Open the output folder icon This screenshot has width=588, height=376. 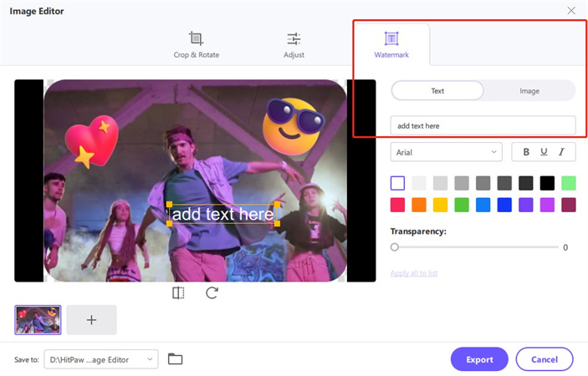coord(175,359)
